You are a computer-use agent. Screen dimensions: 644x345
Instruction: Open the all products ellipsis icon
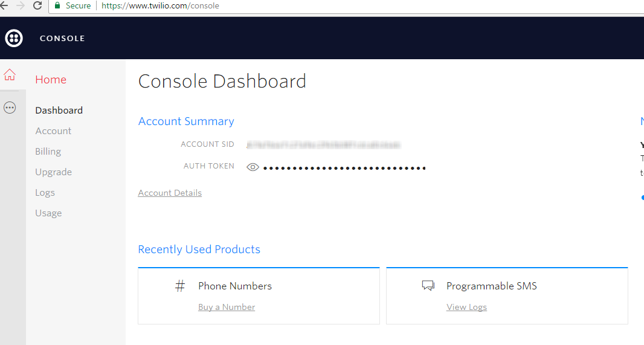(x=10, y=108)
